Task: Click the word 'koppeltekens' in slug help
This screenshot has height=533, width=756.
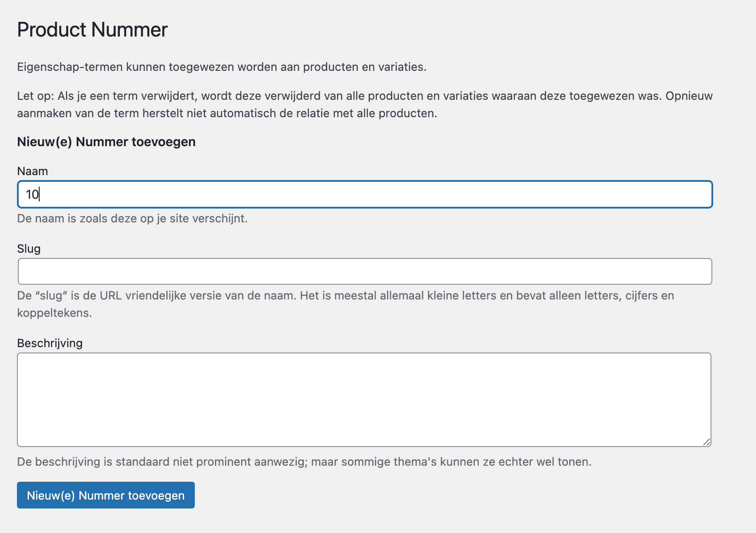Action: 54,313
